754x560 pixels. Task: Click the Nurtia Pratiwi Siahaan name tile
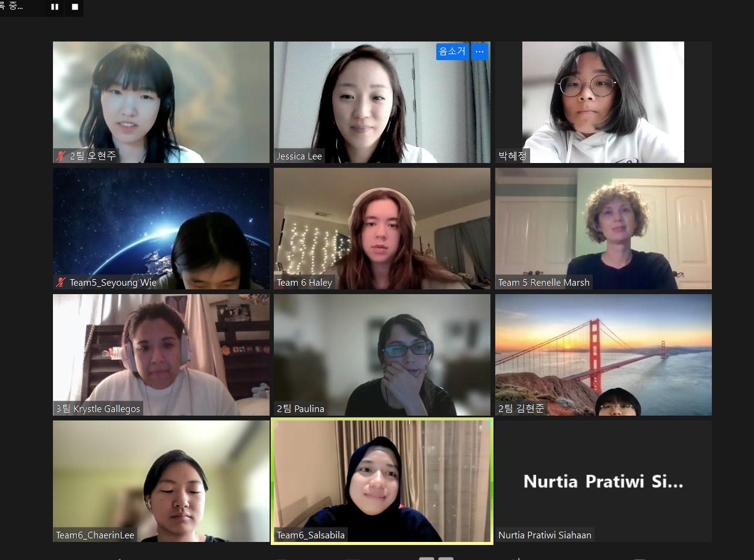[603, 481]
